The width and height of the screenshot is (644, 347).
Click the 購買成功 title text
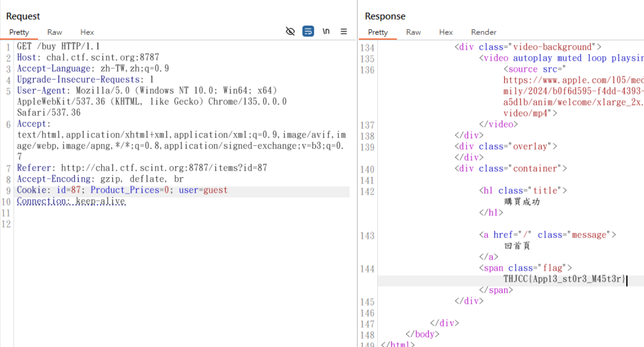[522, 201]
